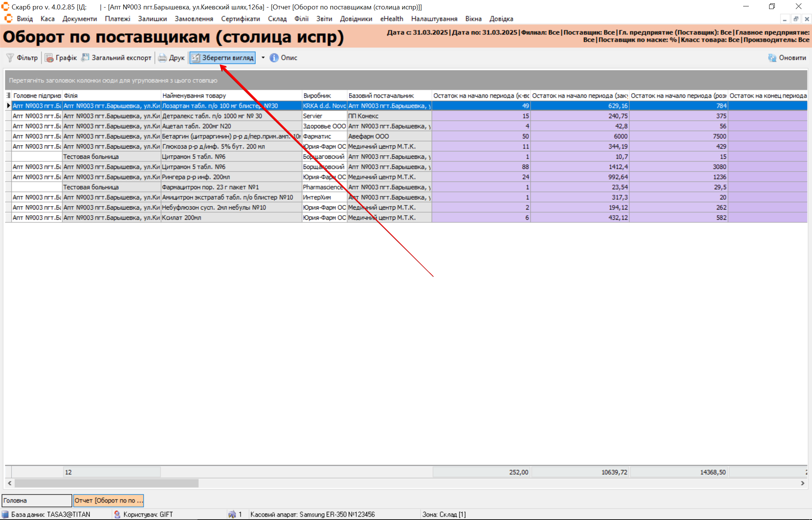The width and height of the screenshot is (812, 520).
Task: Click the Користувач GIFT status icon
Action: 117,514
